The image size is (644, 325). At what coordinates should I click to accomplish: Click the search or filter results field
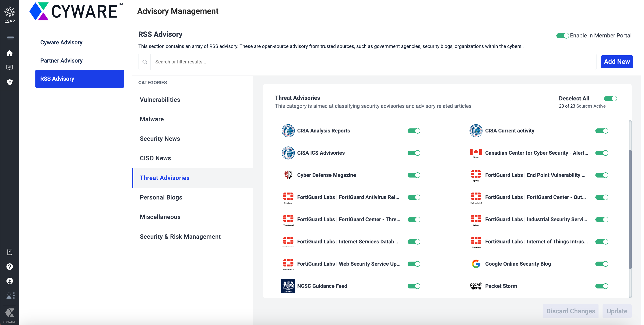(x=372, y=62)
